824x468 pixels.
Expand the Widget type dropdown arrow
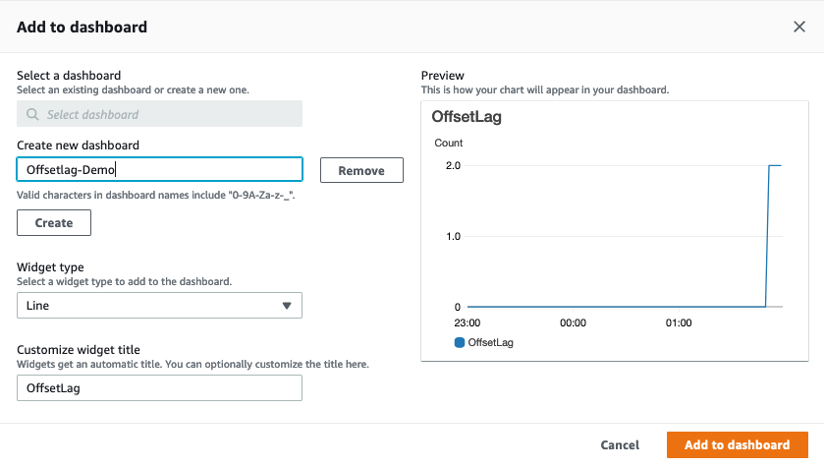(x=287, y=306)
